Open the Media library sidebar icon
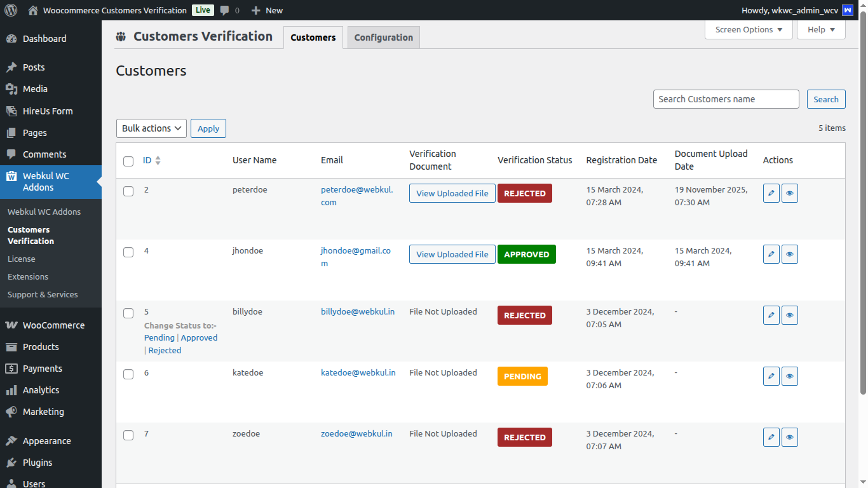This screenshot has height=488, width=868. tap(13, 89)
